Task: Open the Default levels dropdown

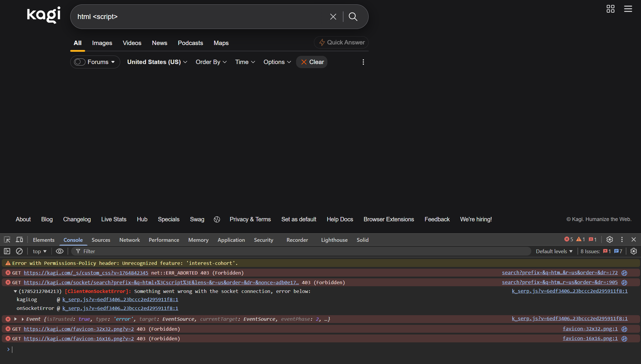Action: (x=554, y=251)
